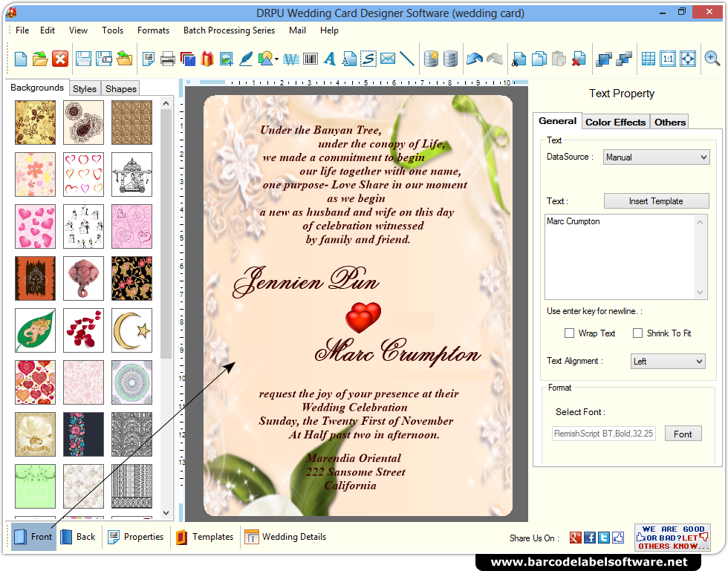Select the pen drawing tool icon
The image size is (728, 571).
pos(246,59)
